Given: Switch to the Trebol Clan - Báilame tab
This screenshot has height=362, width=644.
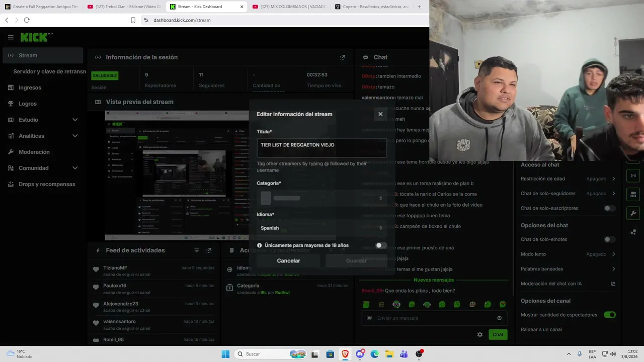Looking at the screenshot, I should click(x=124, y=7).
